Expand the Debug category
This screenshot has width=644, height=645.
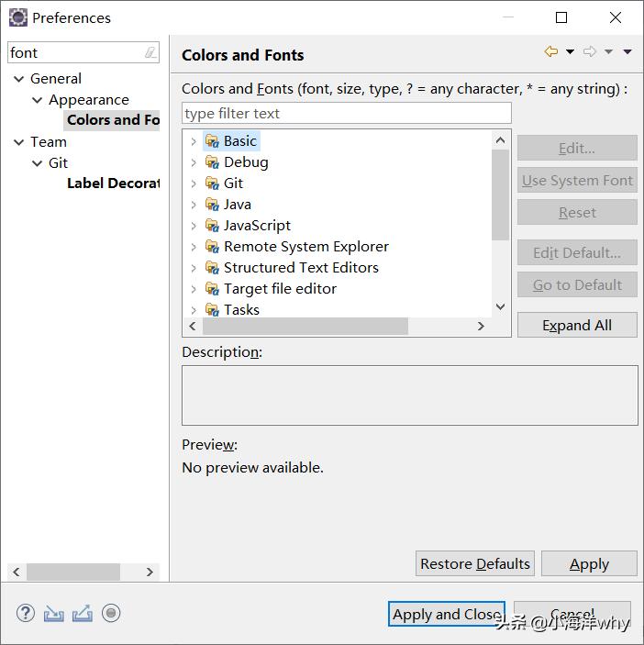194,162
